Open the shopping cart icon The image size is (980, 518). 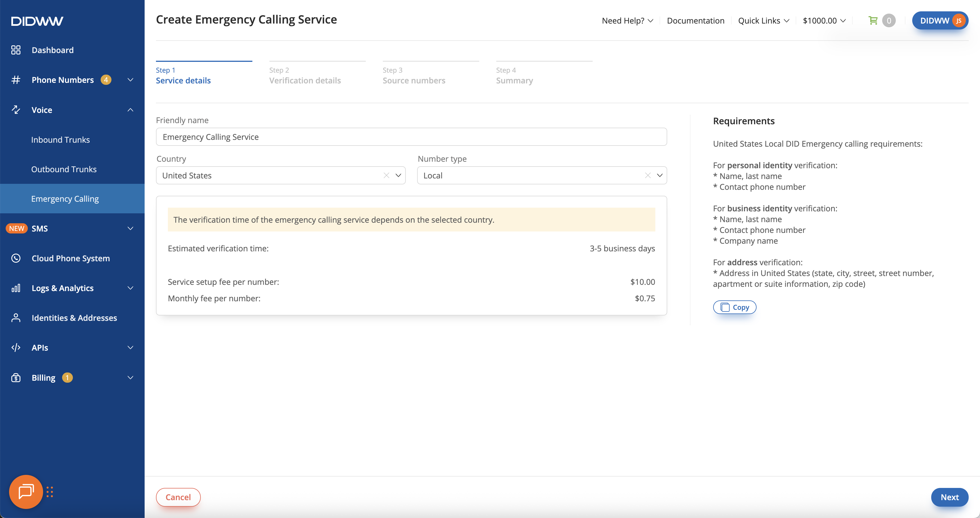[873, 20]
